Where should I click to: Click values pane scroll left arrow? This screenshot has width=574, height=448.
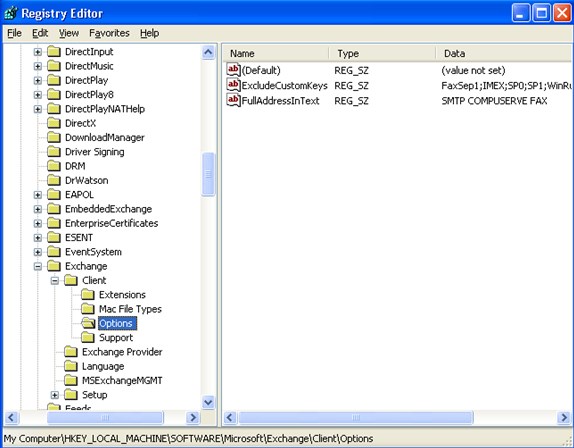coord(230,417)
